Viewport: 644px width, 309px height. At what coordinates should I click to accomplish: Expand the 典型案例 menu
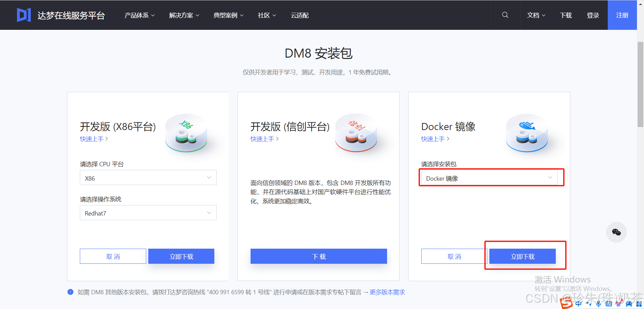click(228, 15)
